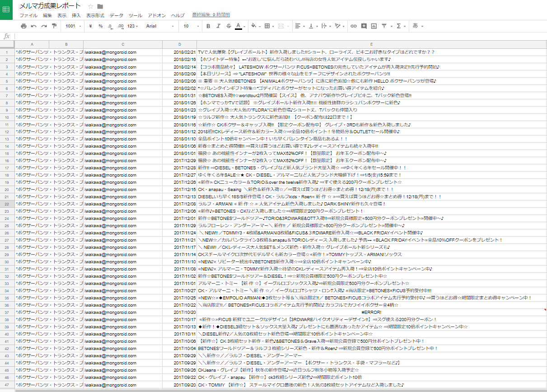Select the paint format tool
Image resolution: width=547 pixels, height=392 pixels.
tap(54, 26)
